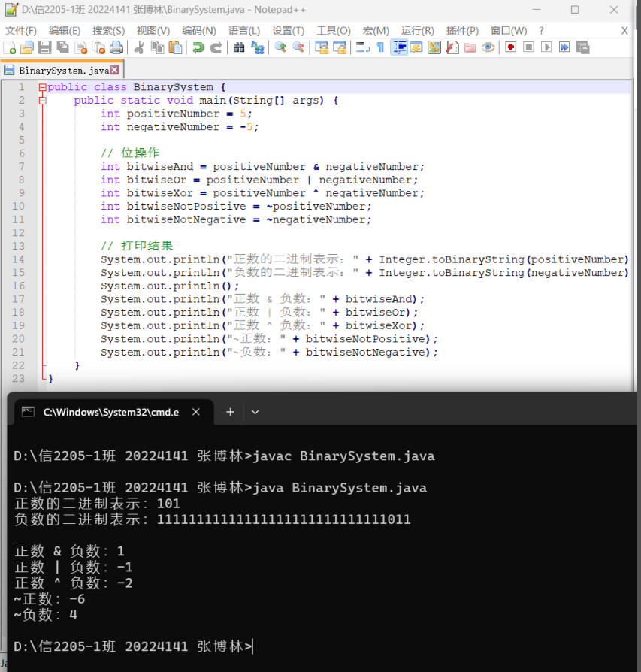Open the 文件(F) menu

[x=21, y=31]
